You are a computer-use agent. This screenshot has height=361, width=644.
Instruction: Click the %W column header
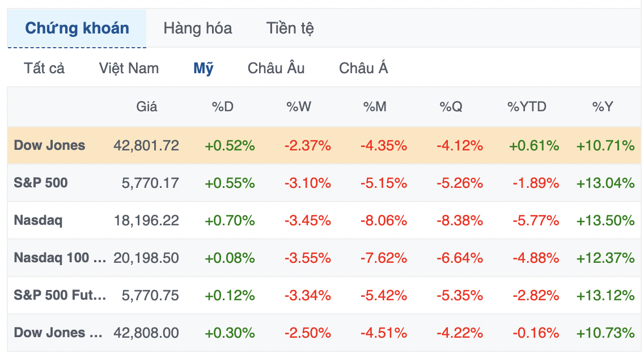(299, 106)
